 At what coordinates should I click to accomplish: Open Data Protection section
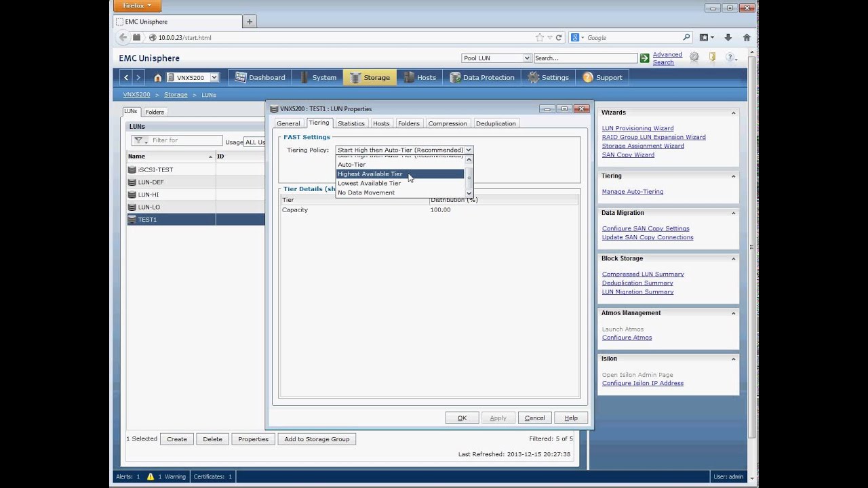(482, 77)
